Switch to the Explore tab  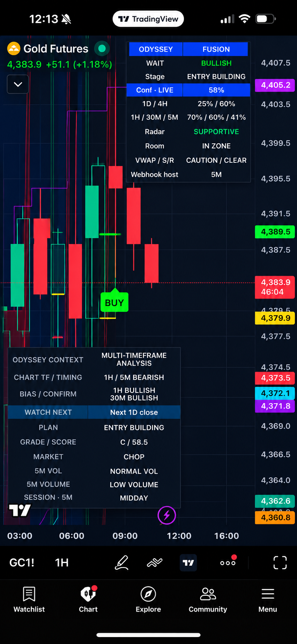(148, 599)
